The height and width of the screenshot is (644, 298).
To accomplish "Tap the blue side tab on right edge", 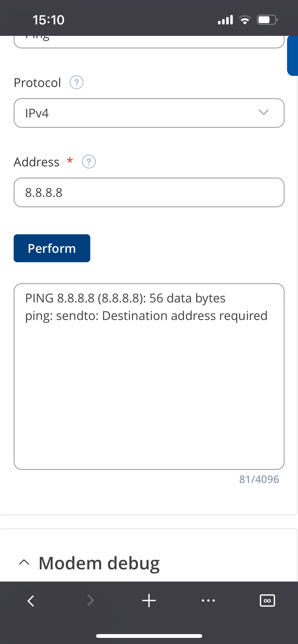I will [293, 56].
